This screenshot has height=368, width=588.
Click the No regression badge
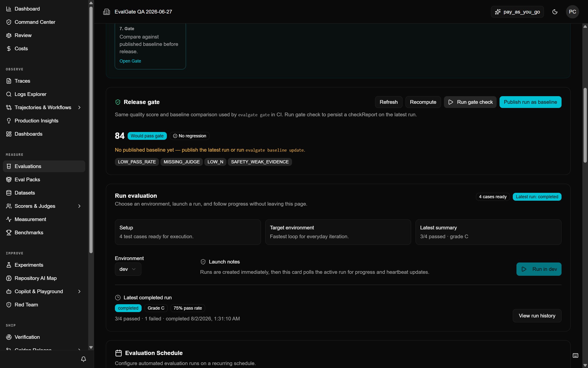click(190, 136)
